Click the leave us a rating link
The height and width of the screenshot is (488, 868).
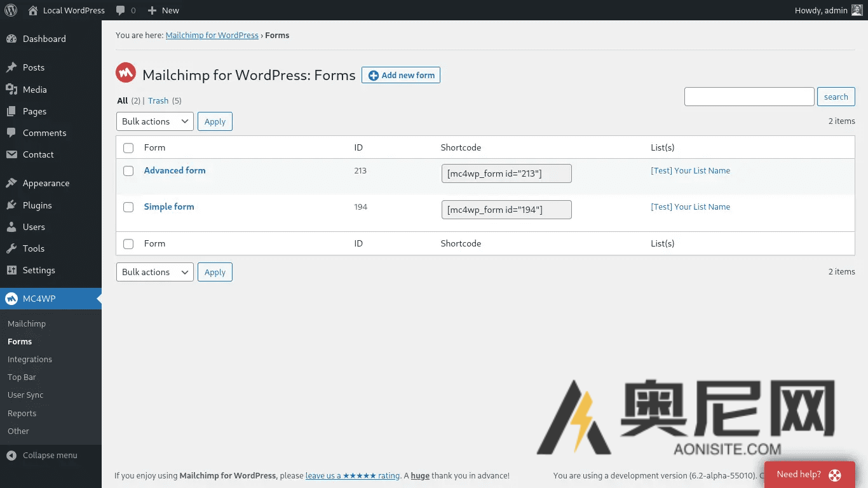click(x=353, y=475)
